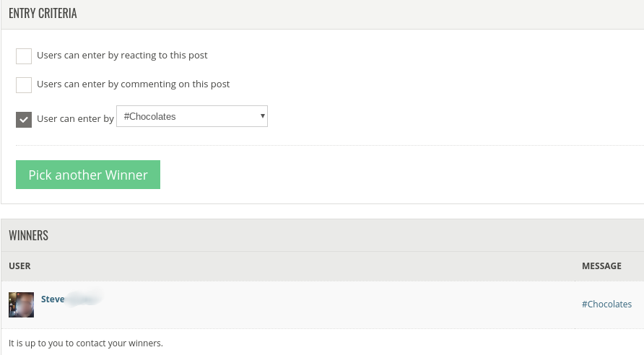Click the 'contact your winners' notice text
Screen dimensions: 644x355
(86, 343)
